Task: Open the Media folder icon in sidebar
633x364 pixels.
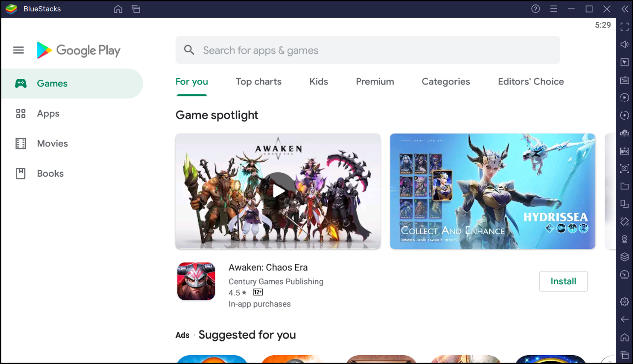Action: (x=624, y=186)
